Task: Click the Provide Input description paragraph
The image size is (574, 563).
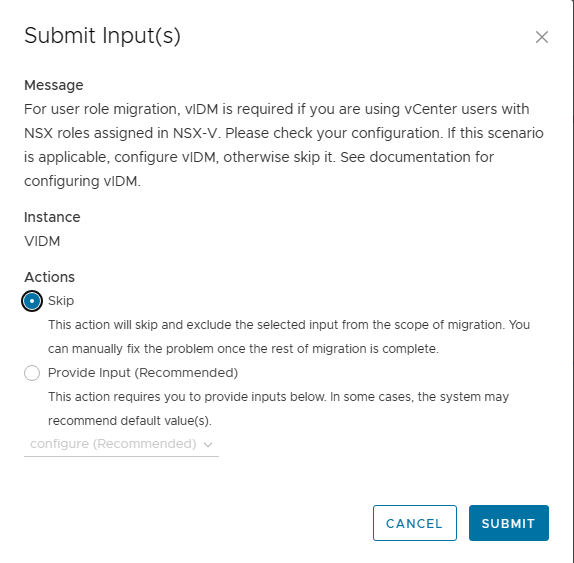Action: click(x=278, y=409)
